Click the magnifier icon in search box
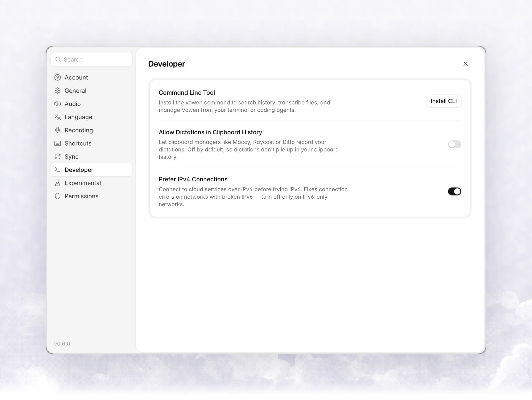This screenshot has width=532, height=400. [x=58, y=59]
